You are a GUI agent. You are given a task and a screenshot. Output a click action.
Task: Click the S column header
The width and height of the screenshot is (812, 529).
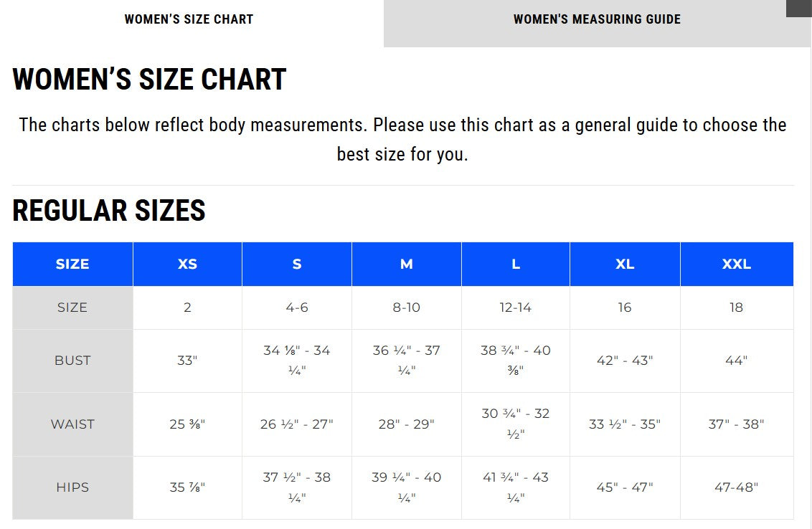(297, 264)
